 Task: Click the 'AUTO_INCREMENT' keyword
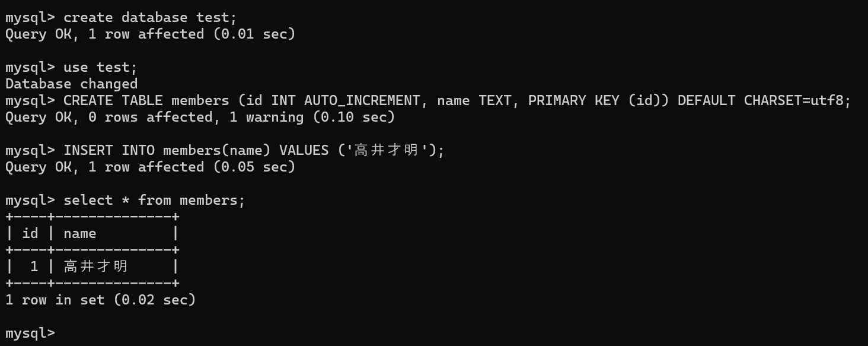(362, 100)
